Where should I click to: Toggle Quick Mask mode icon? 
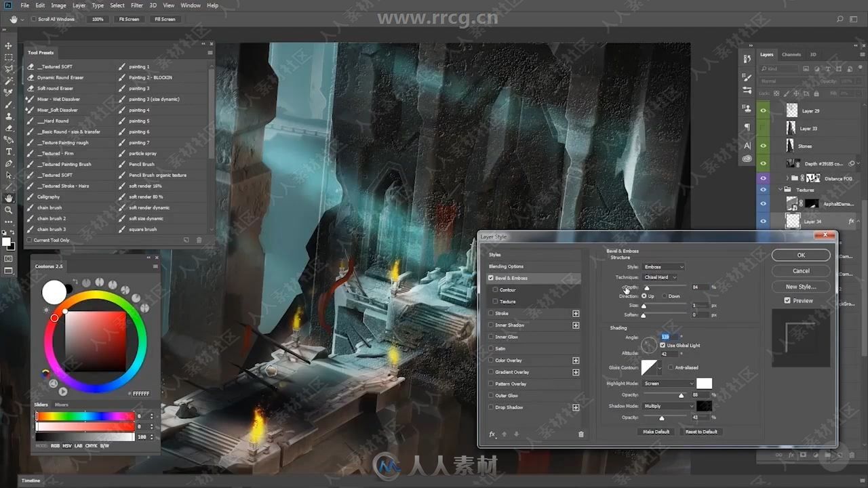point(9,258)
